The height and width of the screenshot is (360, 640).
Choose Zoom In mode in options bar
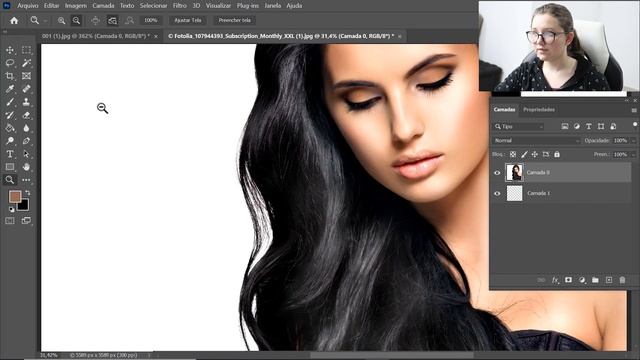click(x=61, y=20)
